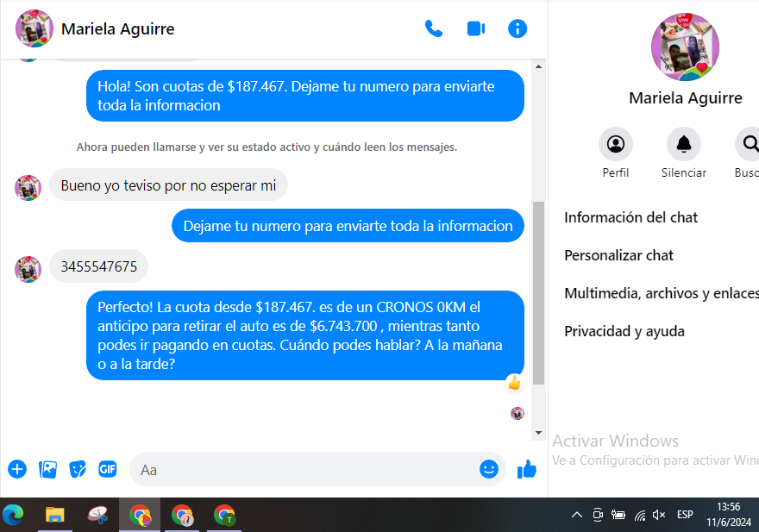Open File Explorer from the taskbar
This screenshot has height=532, width=759.
pos(54,515)
